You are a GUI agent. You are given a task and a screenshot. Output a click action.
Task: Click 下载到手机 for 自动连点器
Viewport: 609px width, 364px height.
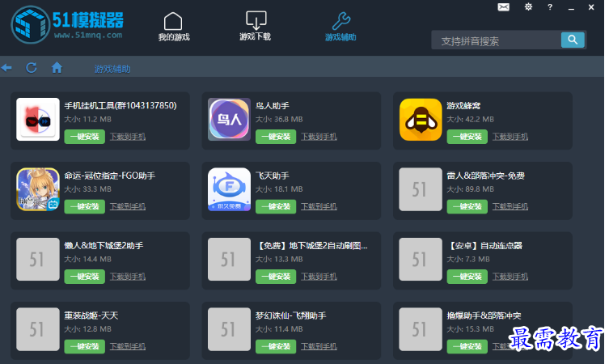point(510,277)
